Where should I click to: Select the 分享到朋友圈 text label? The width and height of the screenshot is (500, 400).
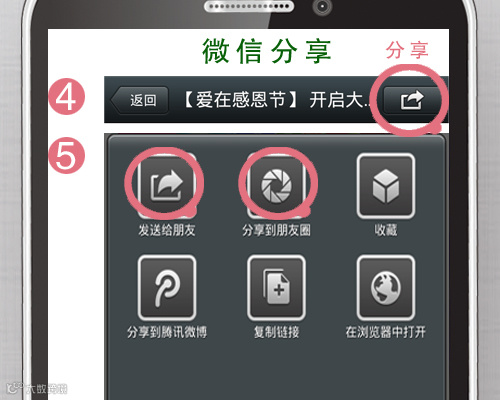pos(276,230)
